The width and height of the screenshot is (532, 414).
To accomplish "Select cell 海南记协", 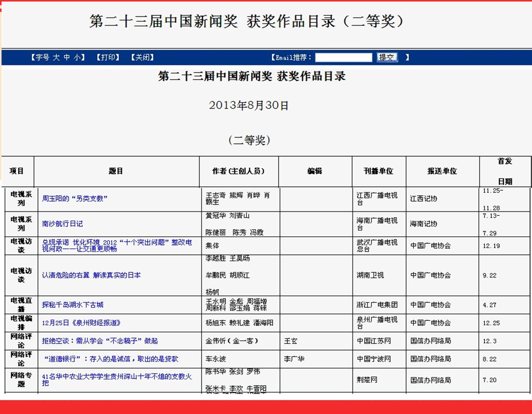I will point(442,224).
